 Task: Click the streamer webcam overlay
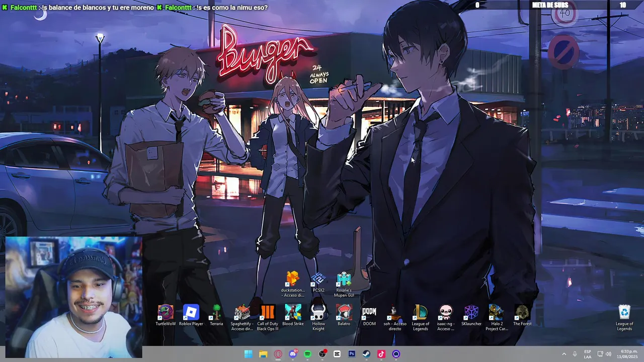tap(74, 297)
